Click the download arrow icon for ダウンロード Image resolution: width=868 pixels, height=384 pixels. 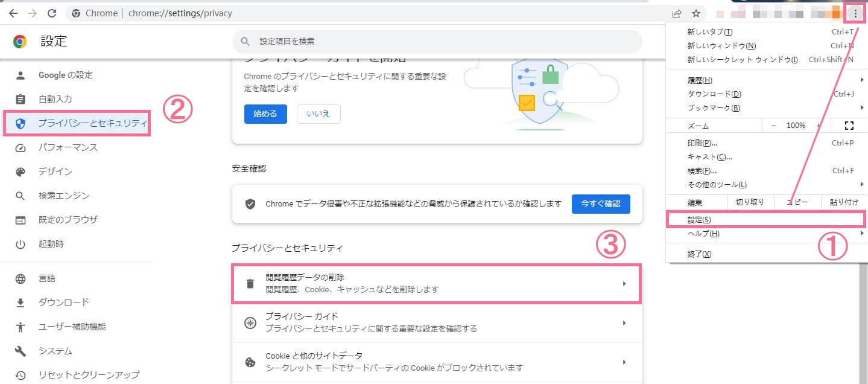click(x=21, y=302)
